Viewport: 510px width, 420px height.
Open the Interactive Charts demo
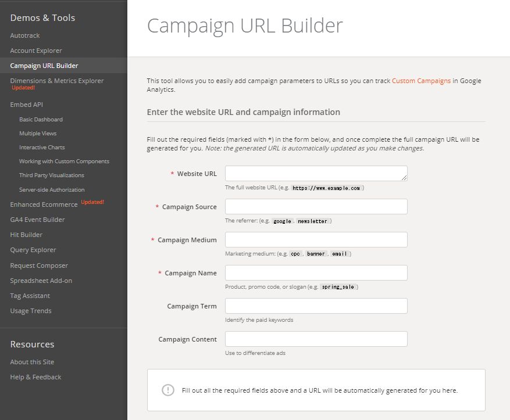pyautogui.click(x=42, y=148)
